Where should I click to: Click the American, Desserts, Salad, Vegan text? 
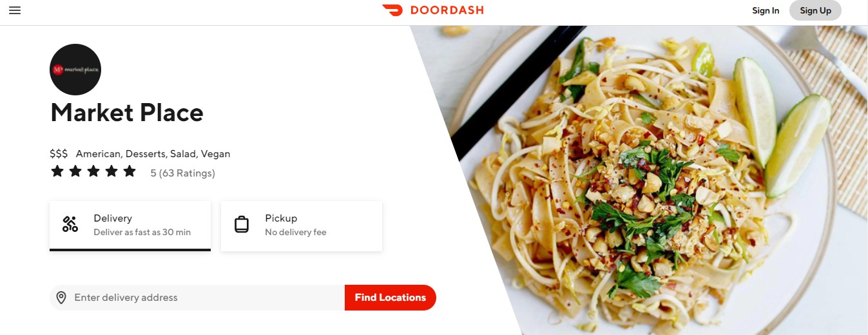[x=153, y=154]
